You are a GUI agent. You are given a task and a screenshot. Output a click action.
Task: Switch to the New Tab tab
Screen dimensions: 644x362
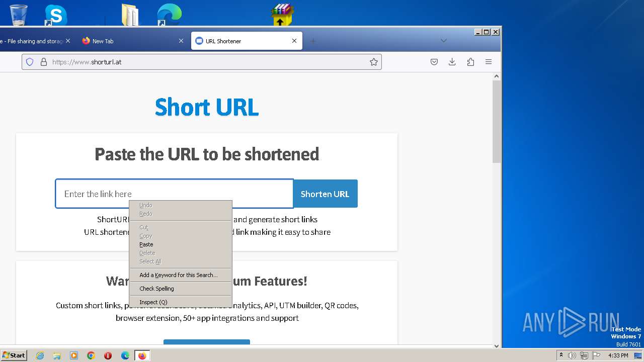coord(133,41)
